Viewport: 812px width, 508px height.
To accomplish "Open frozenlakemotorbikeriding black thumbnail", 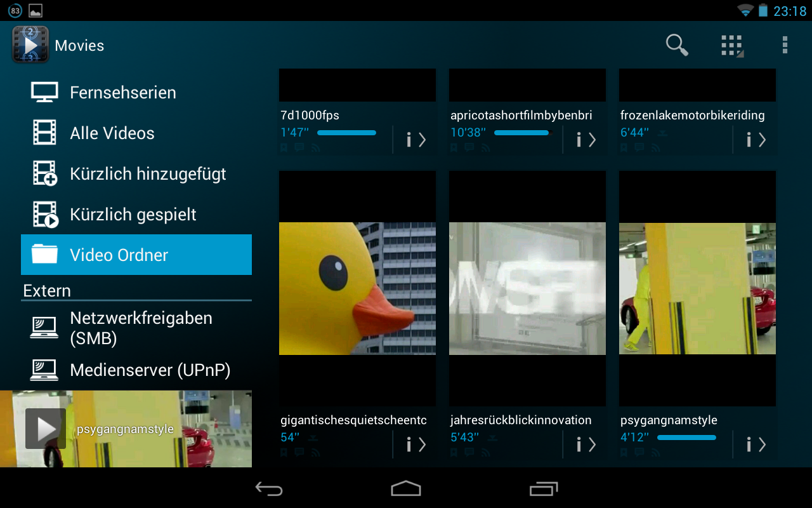I will tap(697, 85).
